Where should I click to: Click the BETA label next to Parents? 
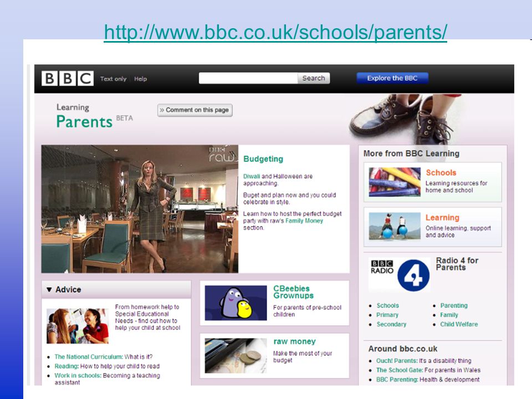pyautogui.click(x=125, y=118)
